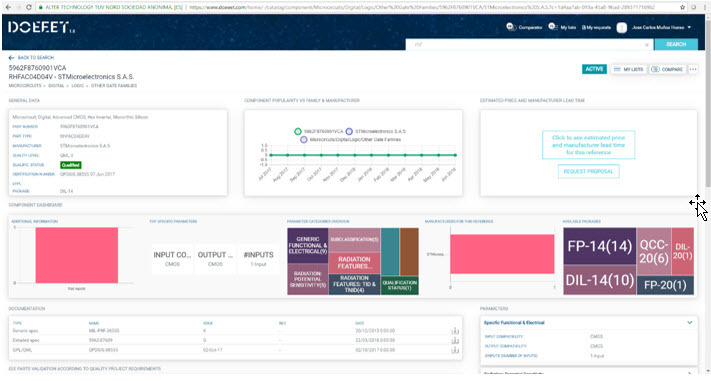The width and height of the screenshot is (711, 381).
Task: Select the INPUT CO... CMOS parameter tile
Action: pos(172,259)
